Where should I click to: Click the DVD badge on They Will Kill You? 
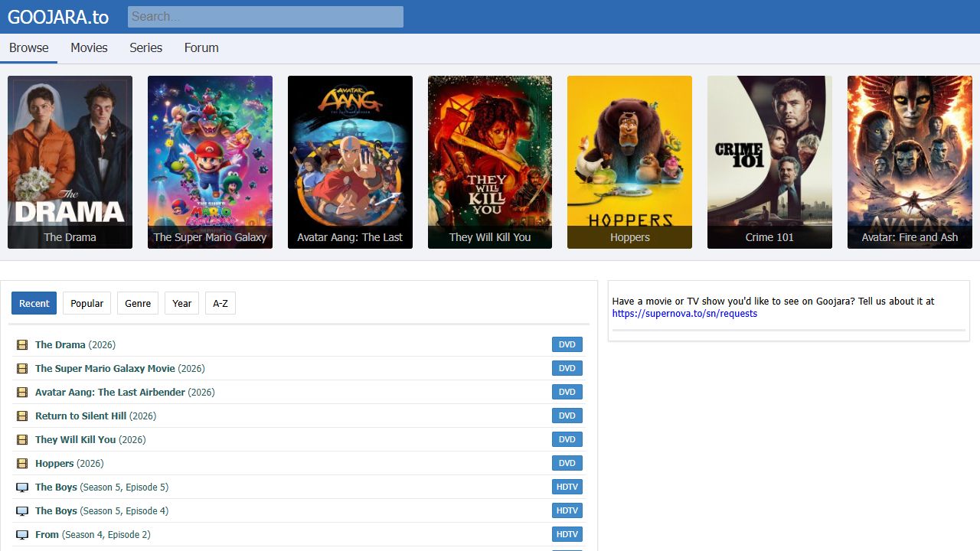(567, 440)
